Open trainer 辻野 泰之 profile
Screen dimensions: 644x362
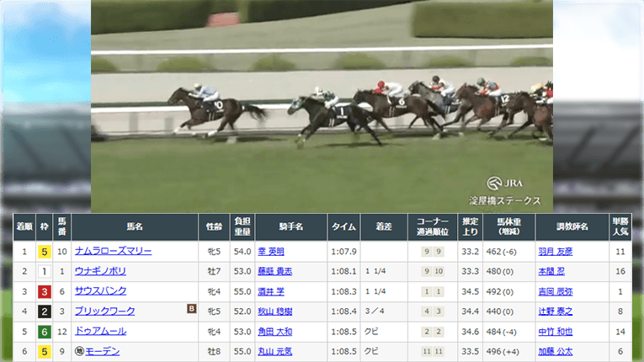click(556, 311)
